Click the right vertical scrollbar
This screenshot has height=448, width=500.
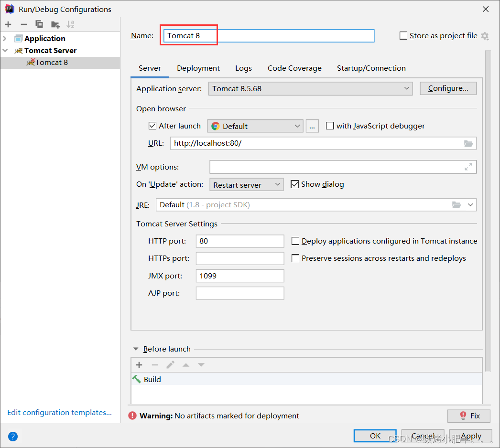[488, 211]
